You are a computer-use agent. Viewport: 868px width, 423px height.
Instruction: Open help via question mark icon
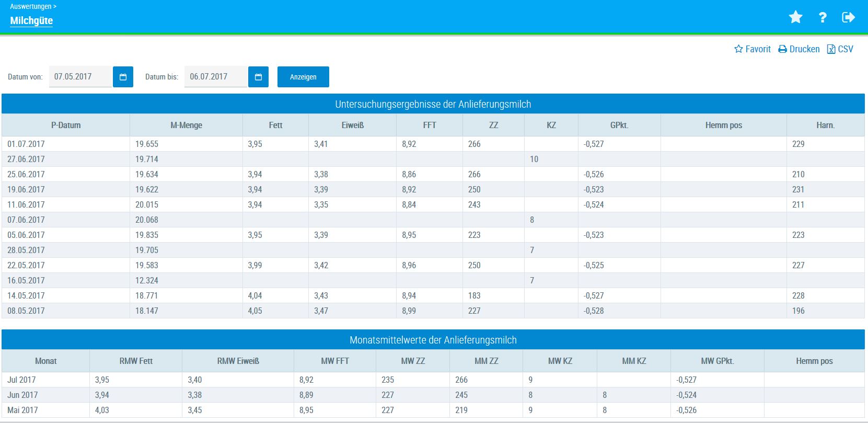823,17
